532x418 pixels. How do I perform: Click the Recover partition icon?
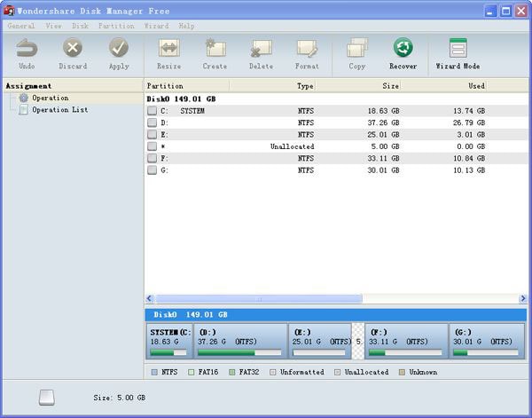(x=403, y=47)
